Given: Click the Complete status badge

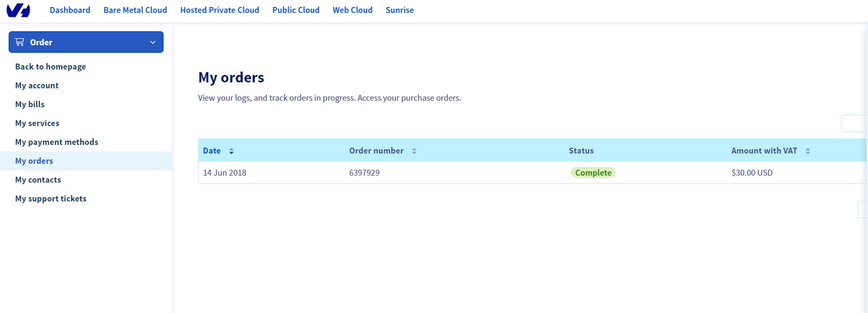Looking at the screenshot, I should [593, 173].
